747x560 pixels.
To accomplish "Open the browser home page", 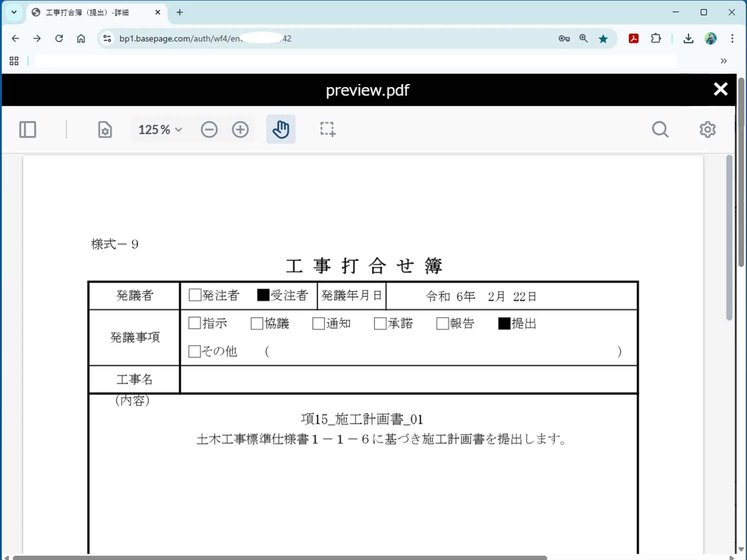I will point(81,38).
